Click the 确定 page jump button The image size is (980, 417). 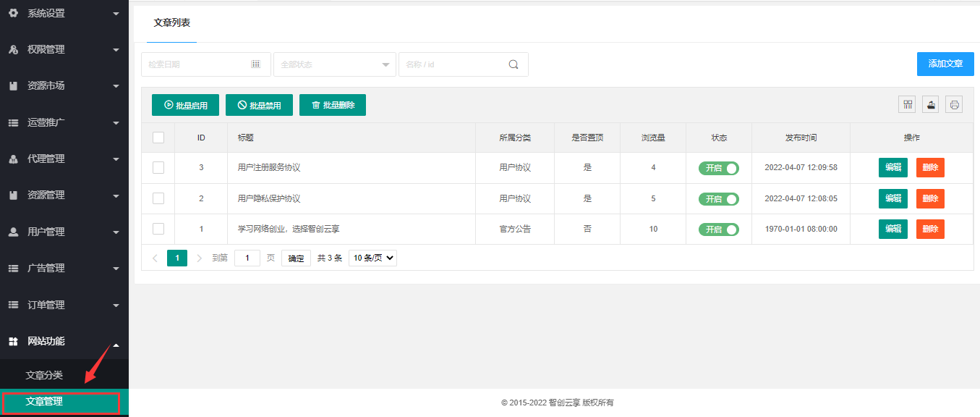[x=297, y=258]
